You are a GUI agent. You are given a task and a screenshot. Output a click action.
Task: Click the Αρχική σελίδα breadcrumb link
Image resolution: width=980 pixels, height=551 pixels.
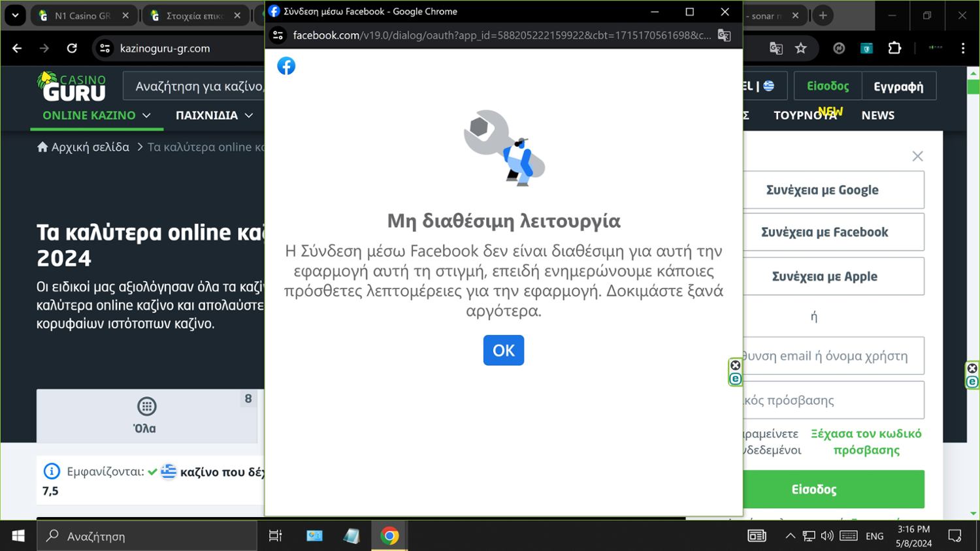pyautogui.click(x=83, y=148)
